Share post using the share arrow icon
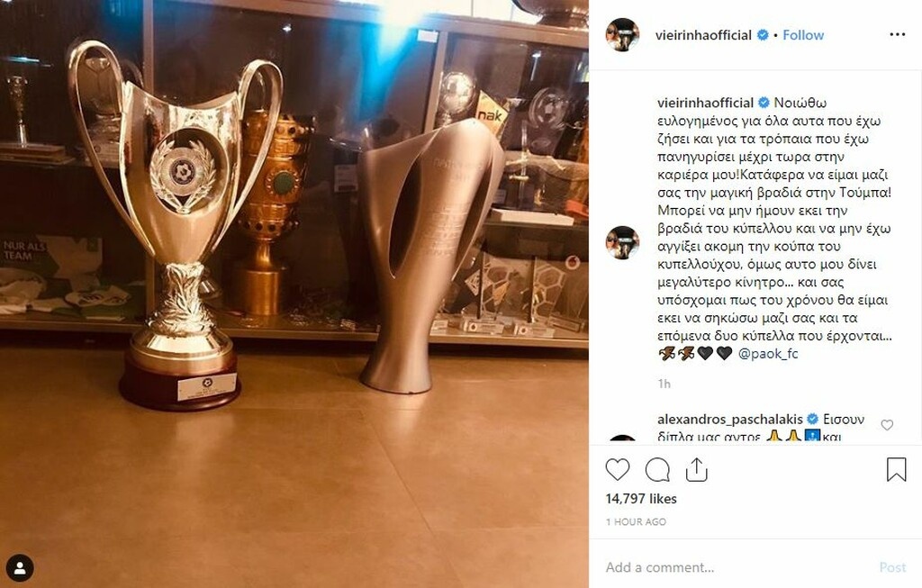Image resolution: width=922 pixels, height=588 pixels. pyautogui.click(x=697, y=470)
